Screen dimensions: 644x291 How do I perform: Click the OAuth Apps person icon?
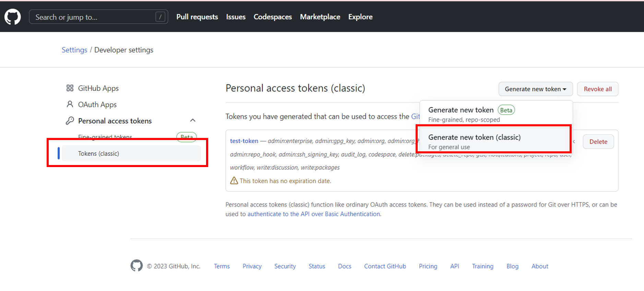point(70,104)
